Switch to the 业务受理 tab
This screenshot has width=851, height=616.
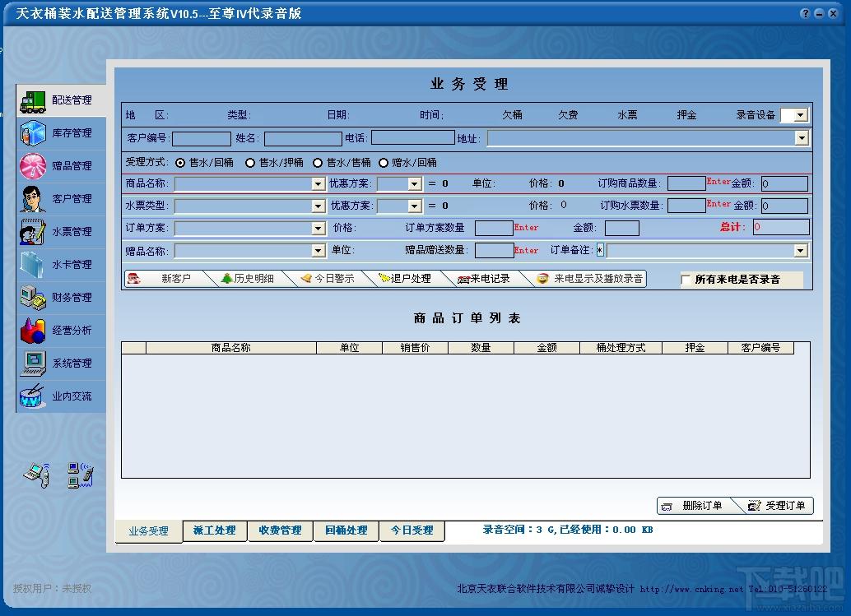click(x=149, y=530)
